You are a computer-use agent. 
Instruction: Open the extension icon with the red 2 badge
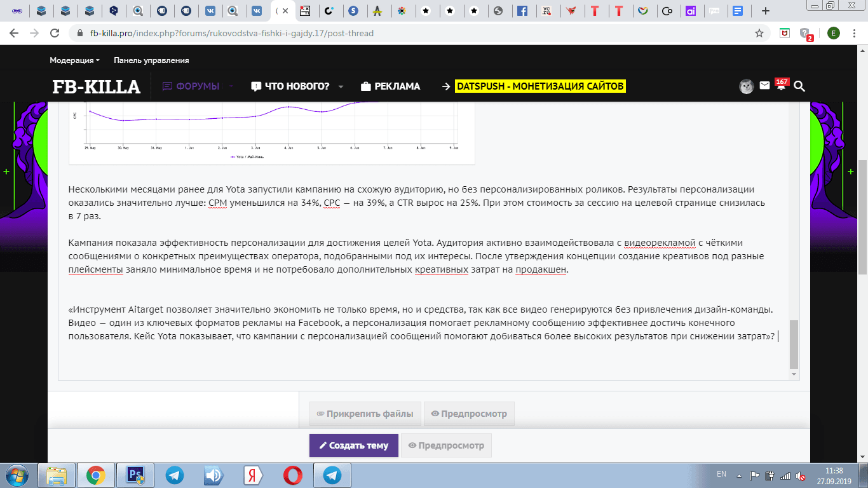[806, 34]
